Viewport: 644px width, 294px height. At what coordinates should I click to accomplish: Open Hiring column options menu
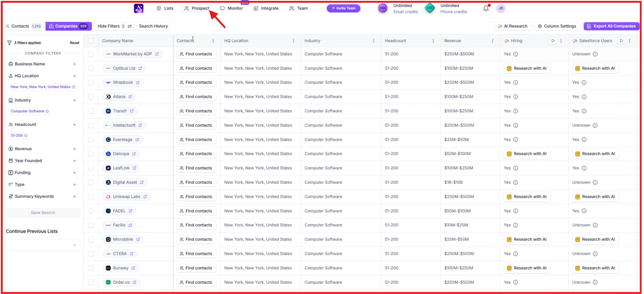pos(561,41)
